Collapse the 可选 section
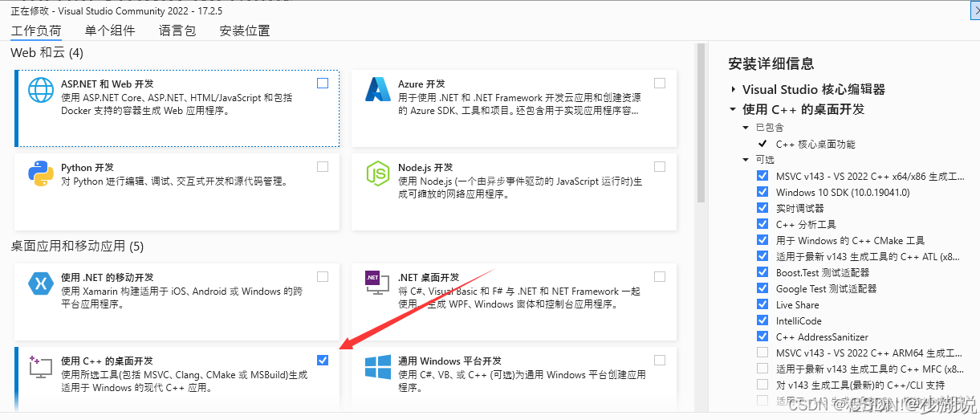Screen dimensions: 980x420 (x=746, y=160)
